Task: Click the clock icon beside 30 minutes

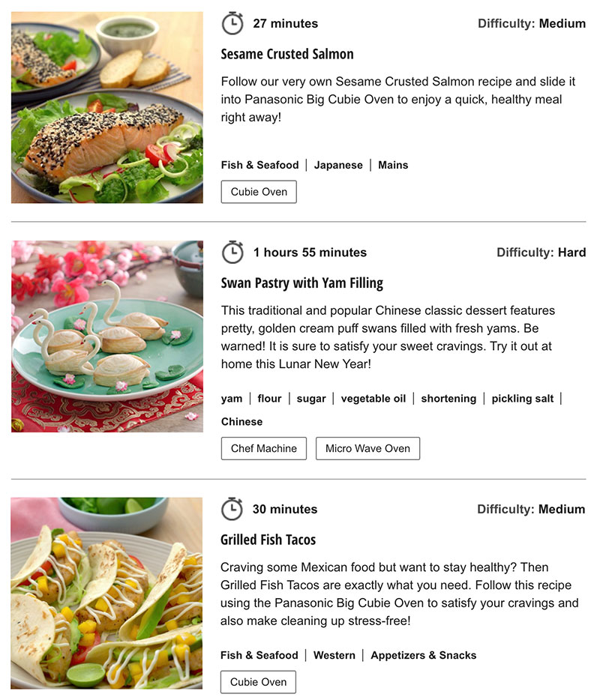Action: point(232,509)
